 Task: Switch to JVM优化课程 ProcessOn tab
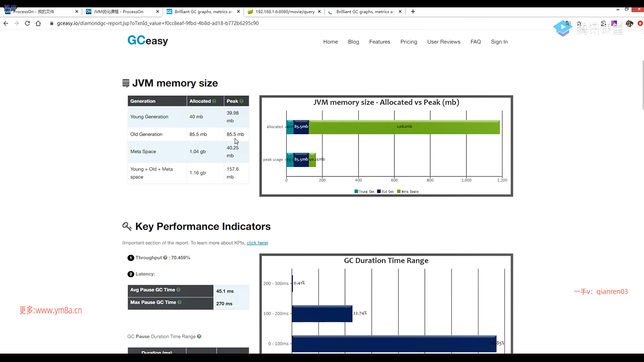(x=118, y=11)
